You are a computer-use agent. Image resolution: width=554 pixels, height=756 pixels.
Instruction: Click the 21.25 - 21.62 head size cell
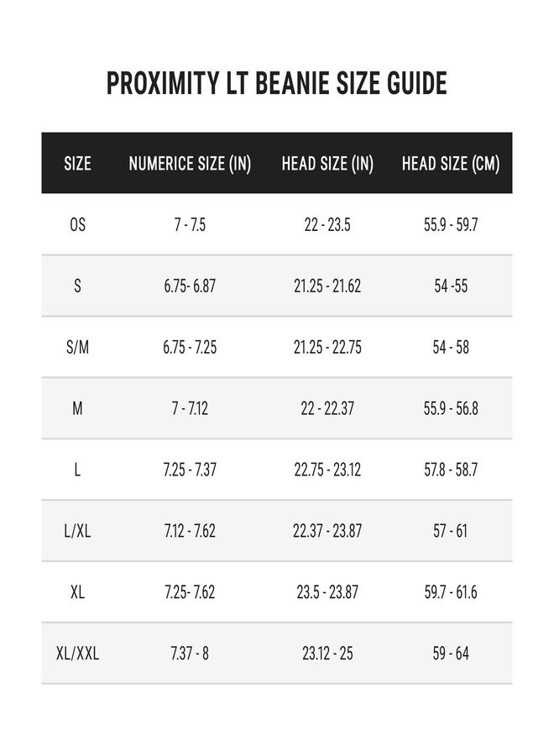(327, 286)
